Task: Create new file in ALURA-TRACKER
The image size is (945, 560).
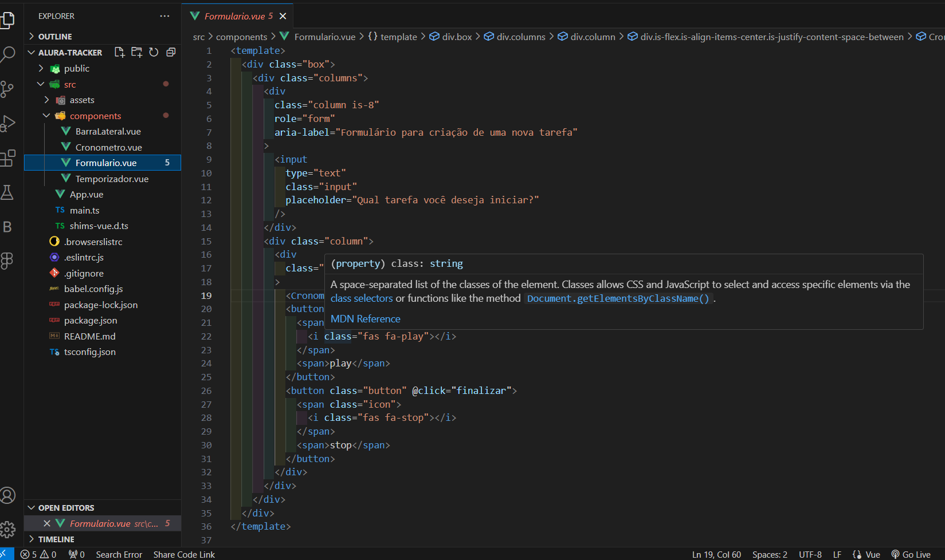Action: click(119, 52)
